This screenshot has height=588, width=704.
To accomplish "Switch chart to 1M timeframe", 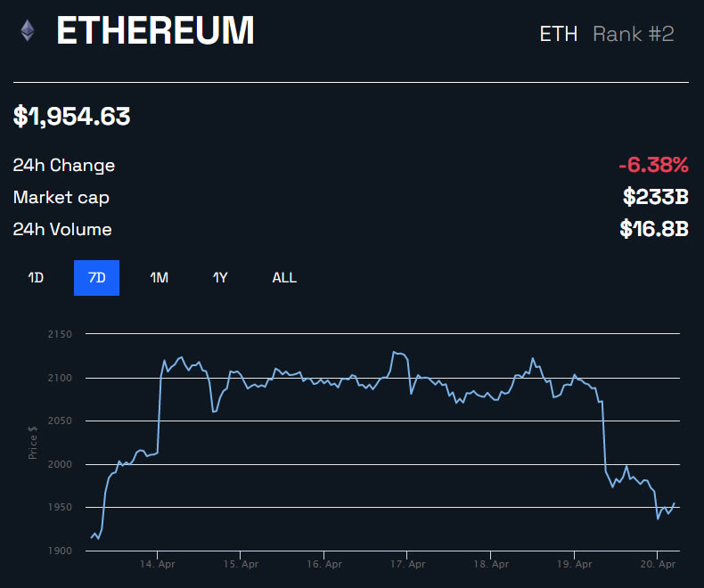I will coord(159,278).
